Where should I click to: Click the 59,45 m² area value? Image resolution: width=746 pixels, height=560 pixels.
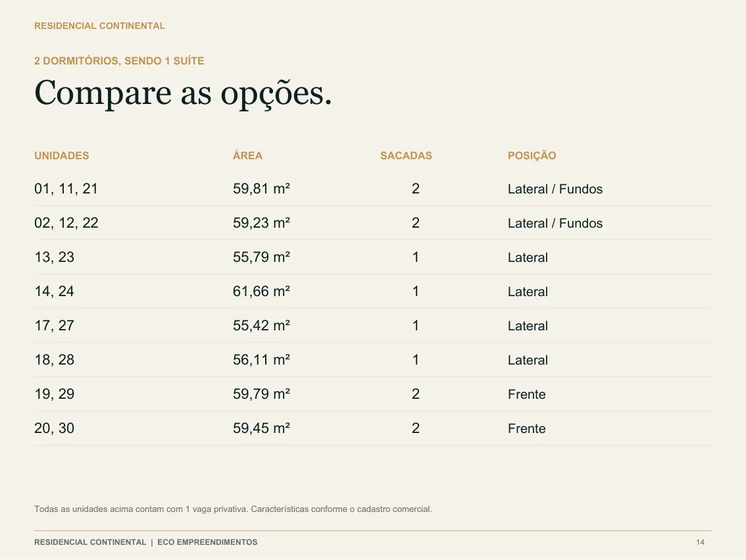pos(261,428)
